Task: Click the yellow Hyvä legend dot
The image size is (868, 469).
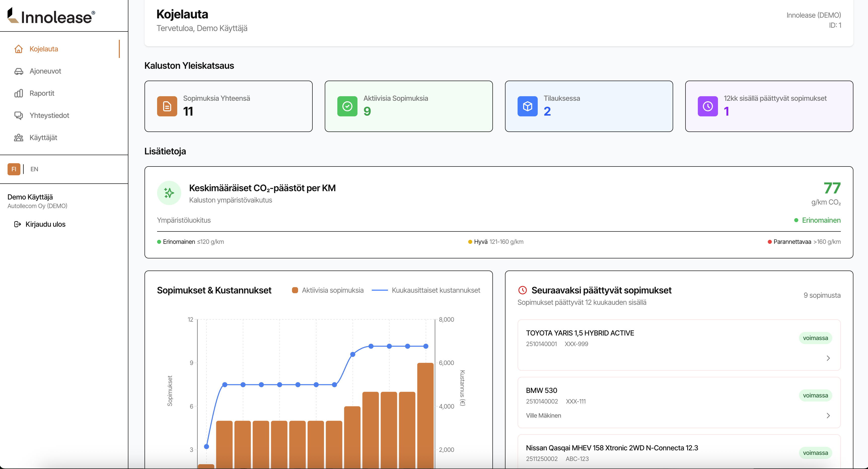Action: tap(470, 242)
